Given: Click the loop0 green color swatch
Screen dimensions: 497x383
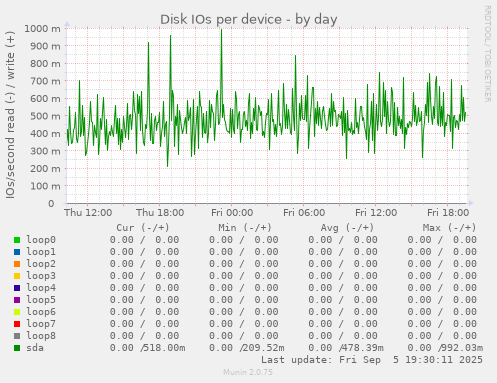Looking at the screenshot, I should [17, 240].
